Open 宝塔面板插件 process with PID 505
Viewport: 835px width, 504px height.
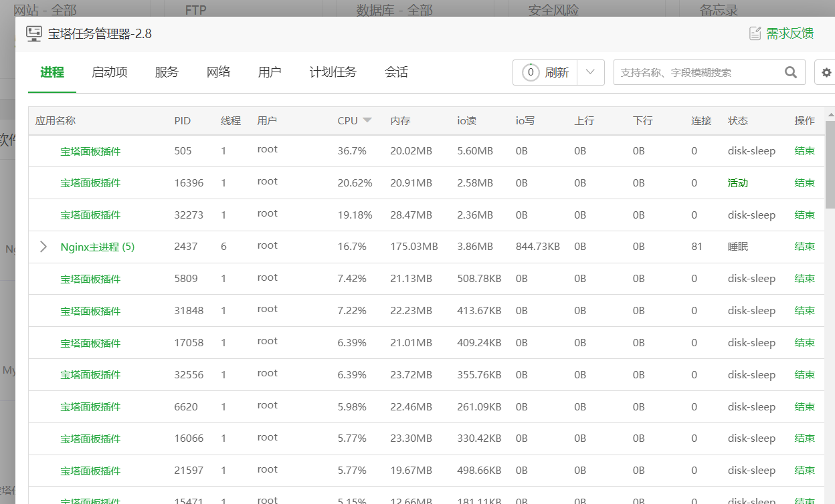coord(90,151)
